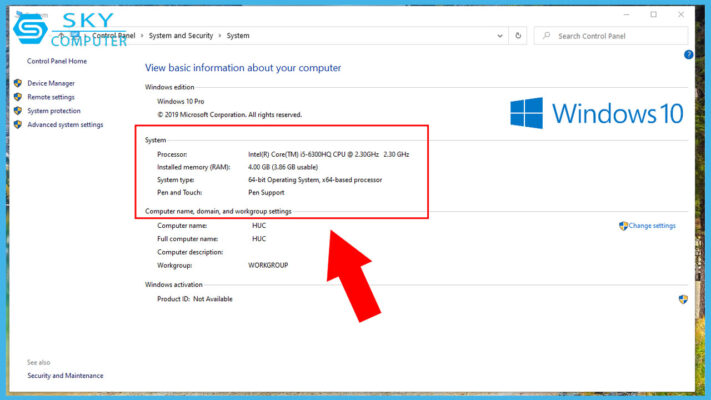Viewport: 711px width, 400px height.
Task: Go to System and Security breadcrumb
Action: [x=180, y=35]
